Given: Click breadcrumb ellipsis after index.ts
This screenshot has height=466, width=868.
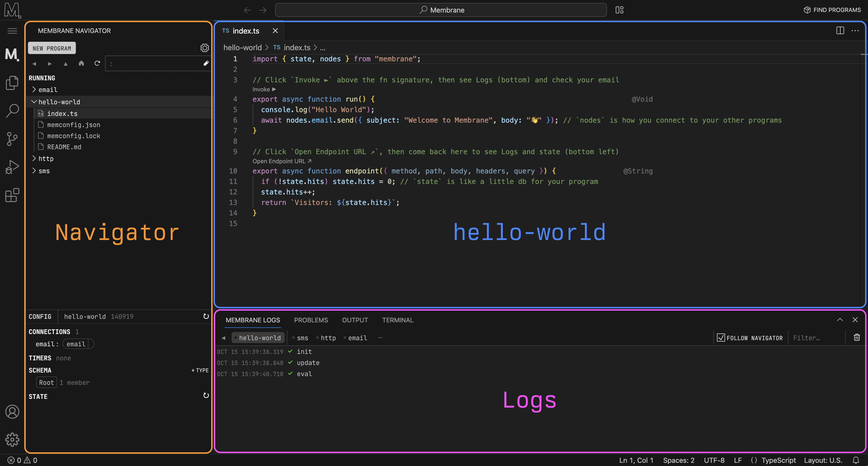Looking at the screenshot, I should coord(323,48).
